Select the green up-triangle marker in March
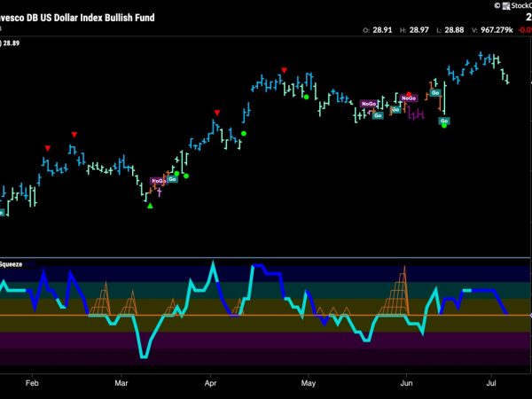 pos(151,206)
